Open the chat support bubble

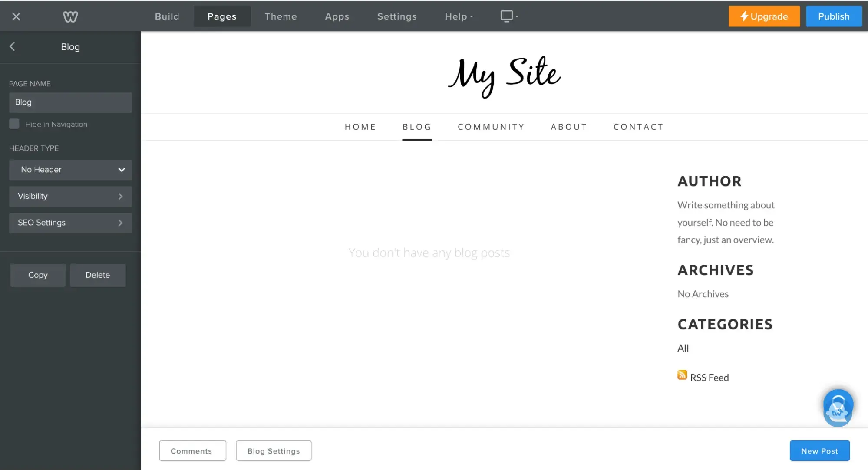pyautogui.click(x=838, y=408)
